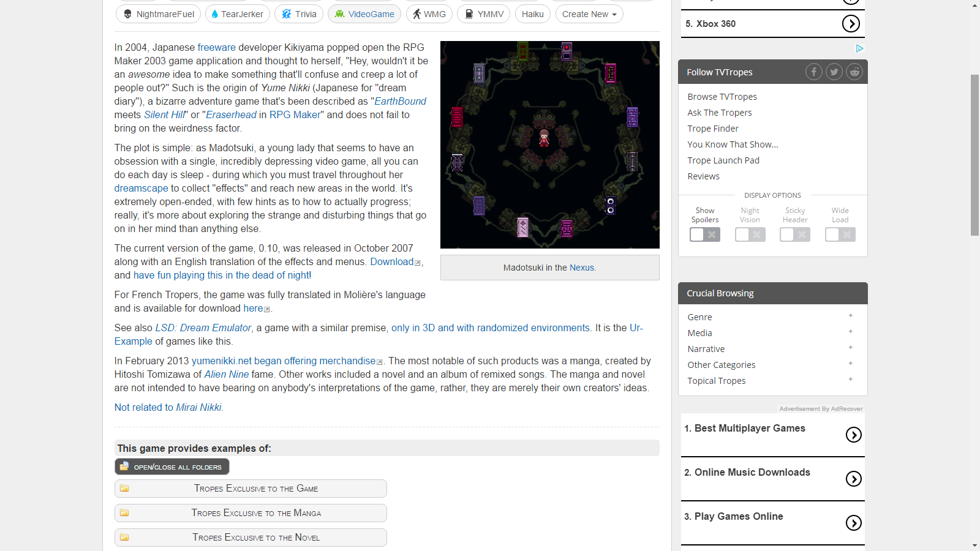This screenshot has height=551, width=980.
Task: Expand Other Categories section
Action: (x=851, y=364)
